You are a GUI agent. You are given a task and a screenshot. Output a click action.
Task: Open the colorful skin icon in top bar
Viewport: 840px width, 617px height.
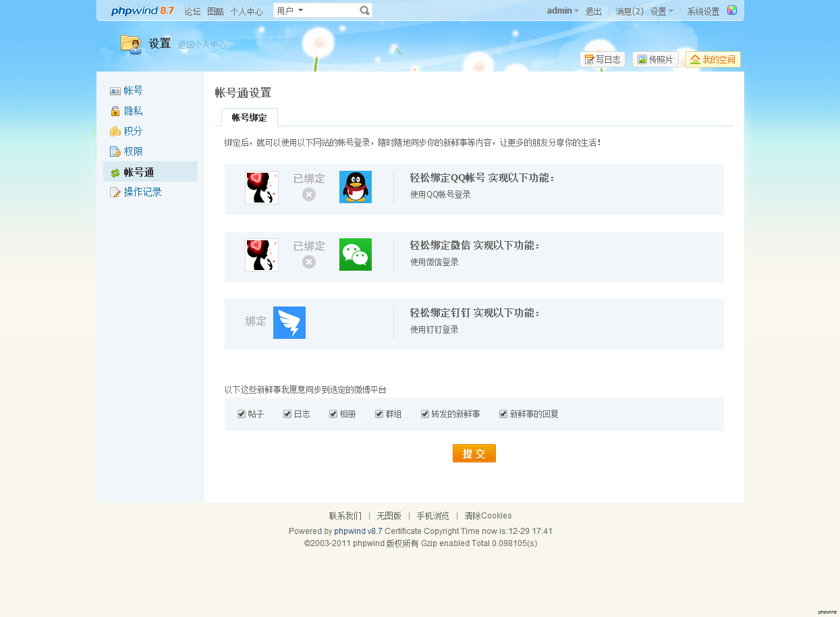click(x=732, y=11)
